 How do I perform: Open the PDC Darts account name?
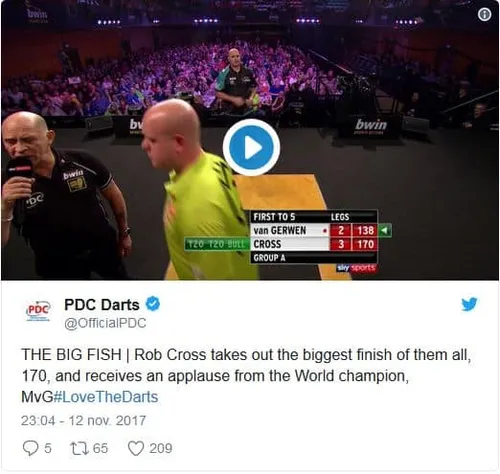tap(102, 305)
